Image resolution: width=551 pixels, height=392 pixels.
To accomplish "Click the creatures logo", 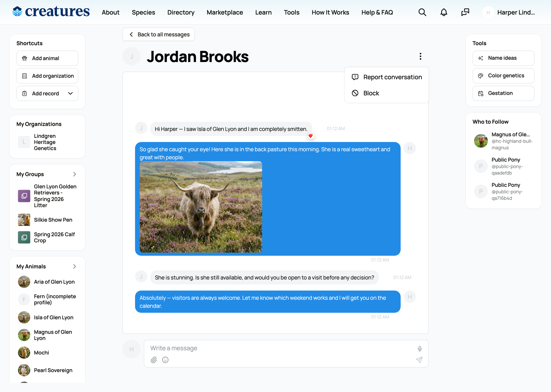I will tap(51, 12).
